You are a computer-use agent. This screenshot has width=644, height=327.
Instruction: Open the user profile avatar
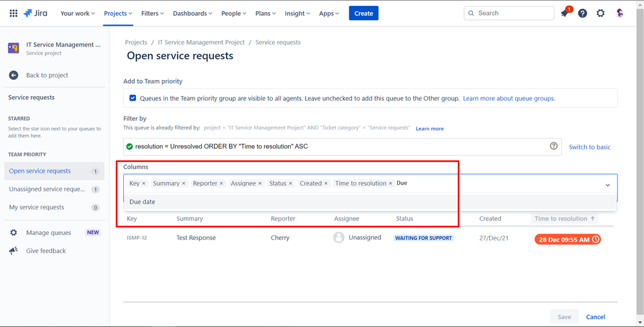[x=620, y=13]
